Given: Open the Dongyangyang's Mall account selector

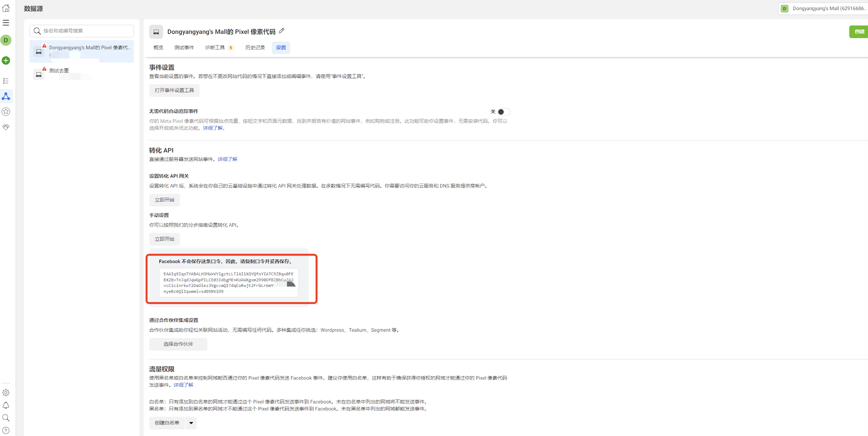Looking at the screenshot, I should (823, 8).
